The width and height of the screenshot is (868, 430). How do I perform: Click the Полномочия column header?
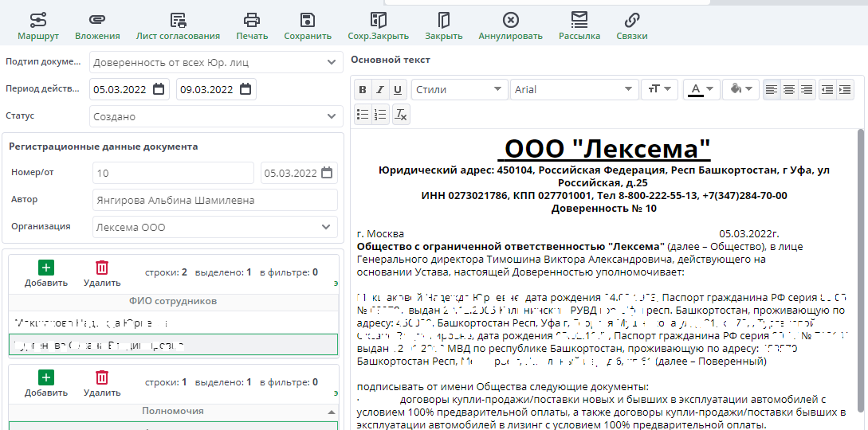coord(172,411)
